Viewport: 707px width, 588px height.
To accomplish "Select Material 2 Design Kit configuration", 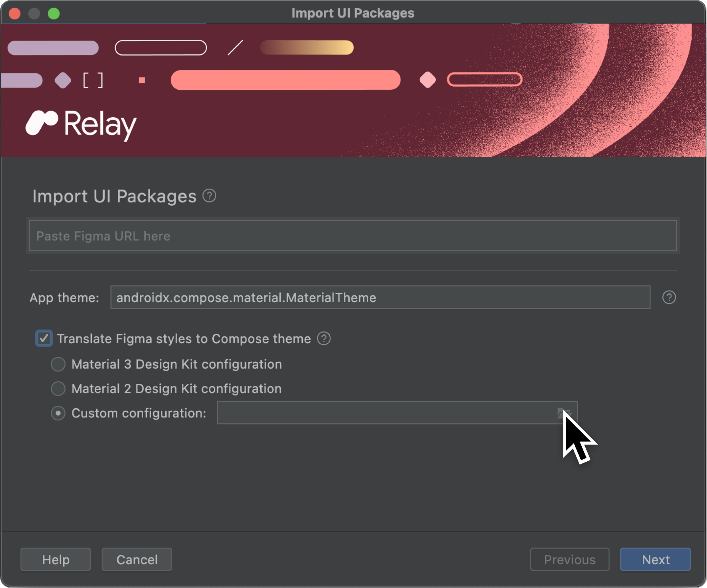I will [59, 389].
